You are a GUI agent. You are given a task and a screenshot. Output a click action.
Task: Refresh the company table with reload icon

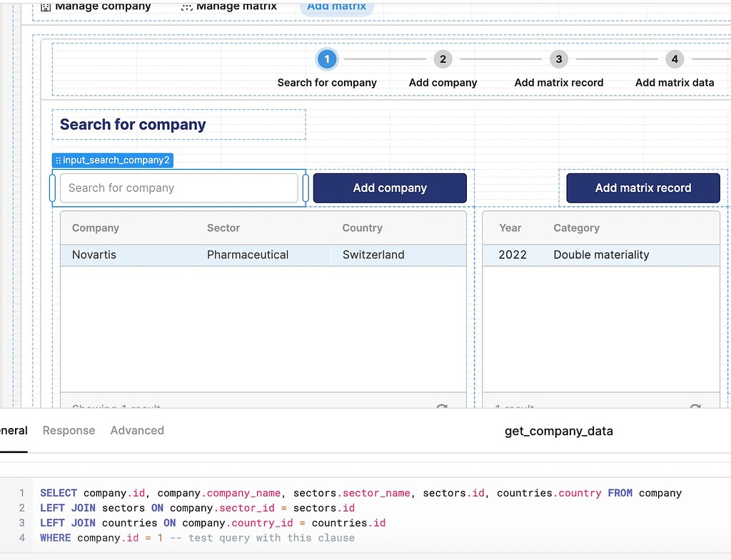click(442, 406)
